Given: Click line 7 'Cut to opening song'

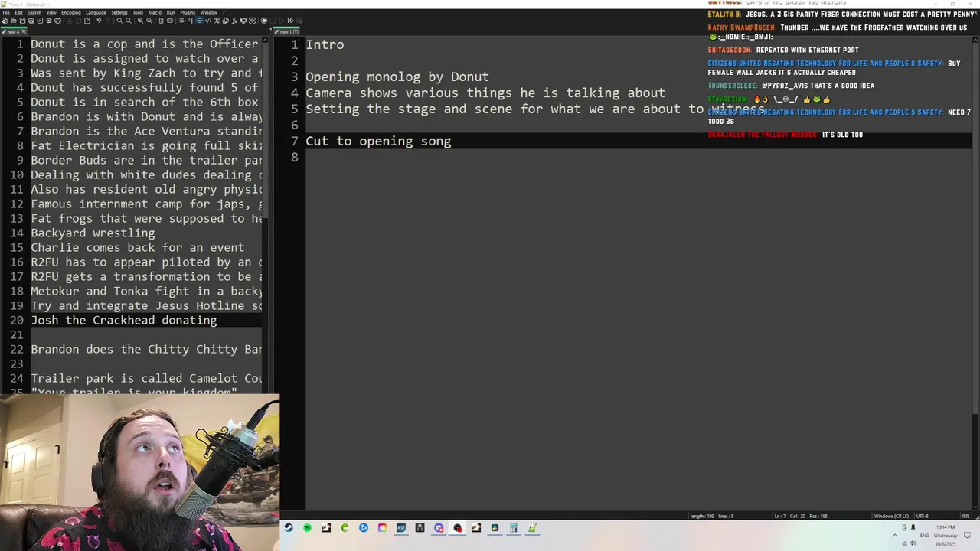Looking at the screenshot, I should [378, 141].
